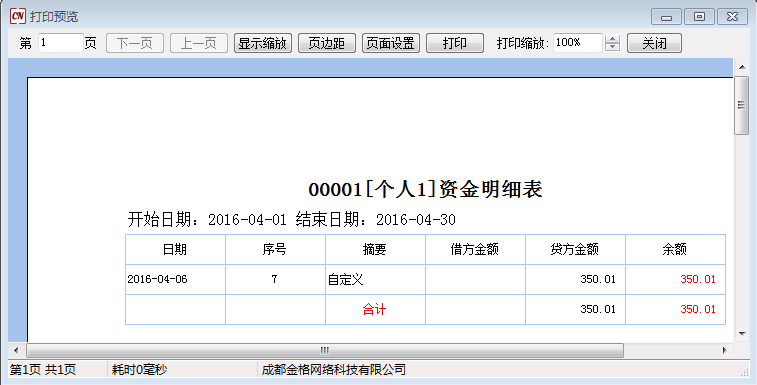757x385 pixels.
Task: Click the 耗时0毫秒 status bar entry
Action: [x=139, y=370]
